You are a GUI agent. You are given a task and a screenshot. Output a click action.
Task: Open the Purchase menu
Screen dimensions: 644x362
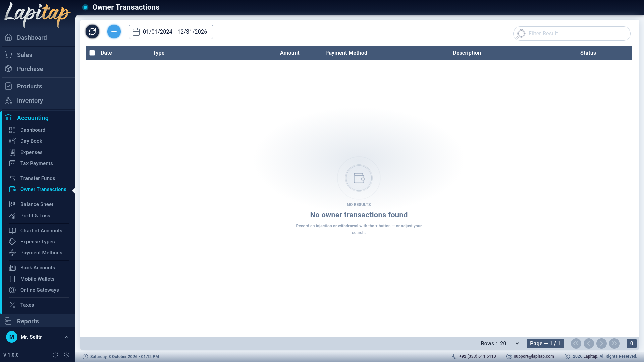[38, 69]
